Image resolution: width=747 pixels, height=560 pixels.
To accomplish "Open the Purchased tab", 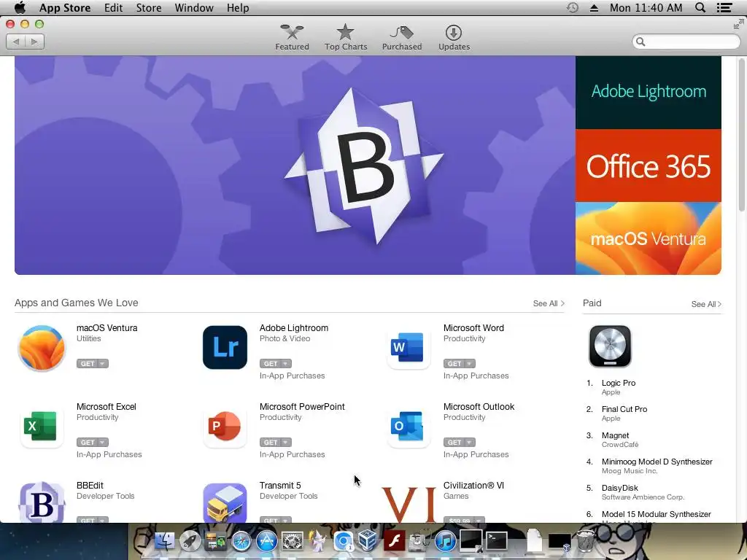I will (x=402, y=38).
